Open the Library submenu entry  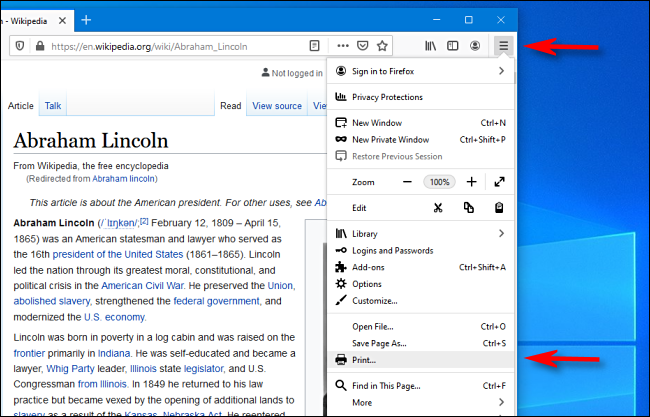[421, 234]
